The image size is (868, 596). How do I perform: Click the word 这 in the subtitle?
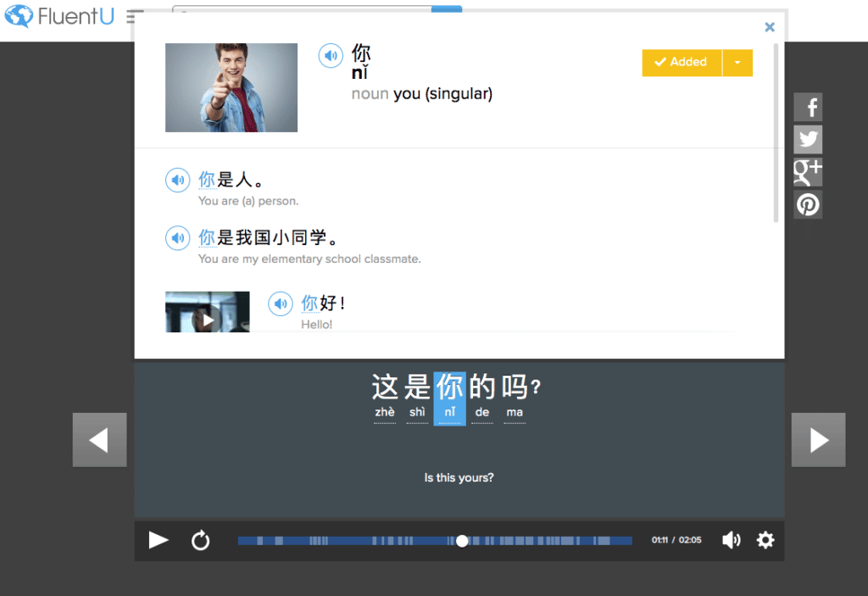(385, 387)
